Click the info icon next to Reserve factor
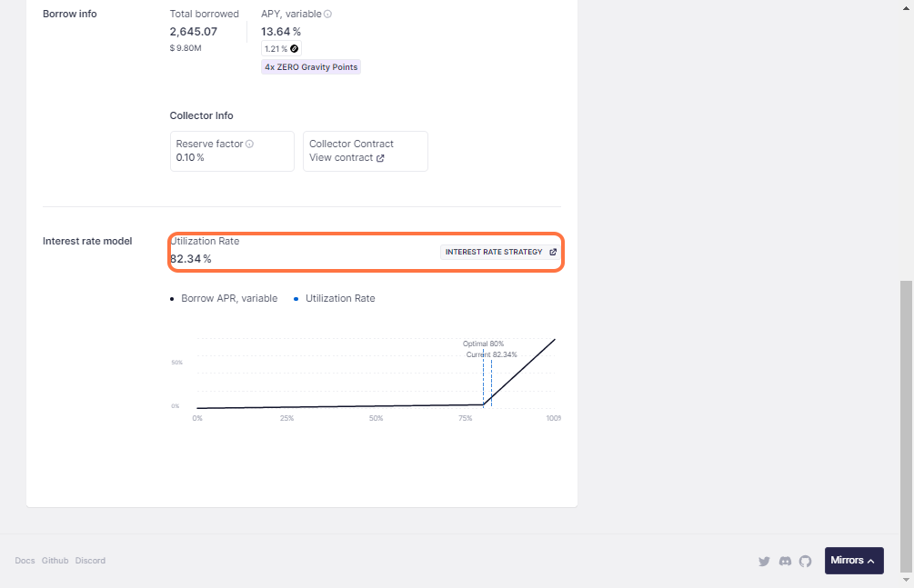Viewport: 914px width, 588px height. [249, 144]
